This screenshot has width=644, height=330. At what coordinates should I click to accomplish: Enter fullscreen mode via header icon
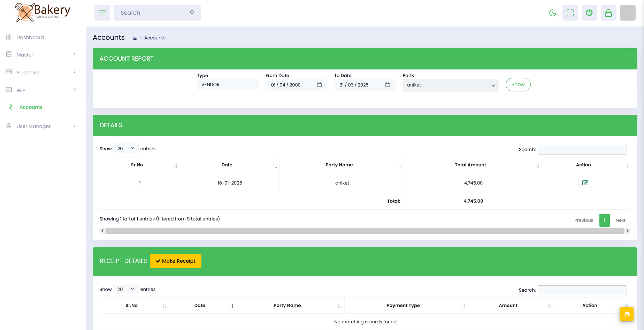tap(570, 13)
